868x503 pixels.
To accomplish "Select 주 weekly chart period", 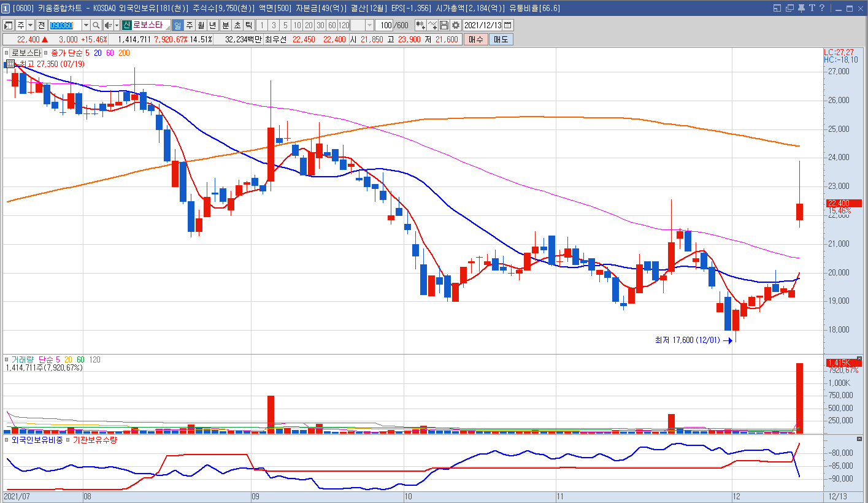I will pos(190,25).
